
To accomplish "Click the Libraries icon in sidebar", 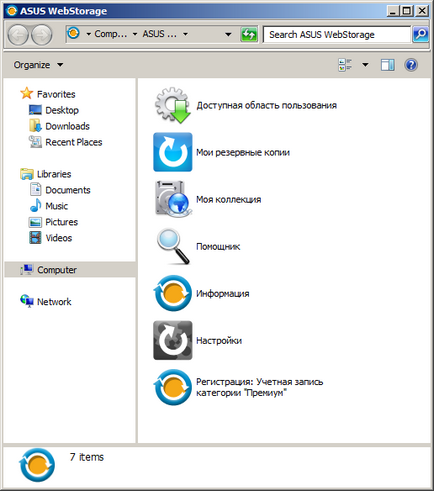I will click(27, 174).
